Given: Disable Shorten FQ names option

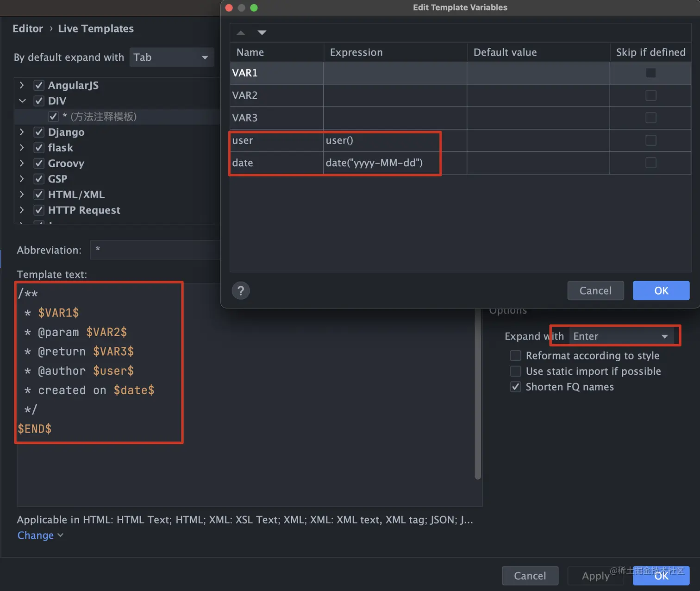Looking at the screenshot, I should (x=515, y=387).
